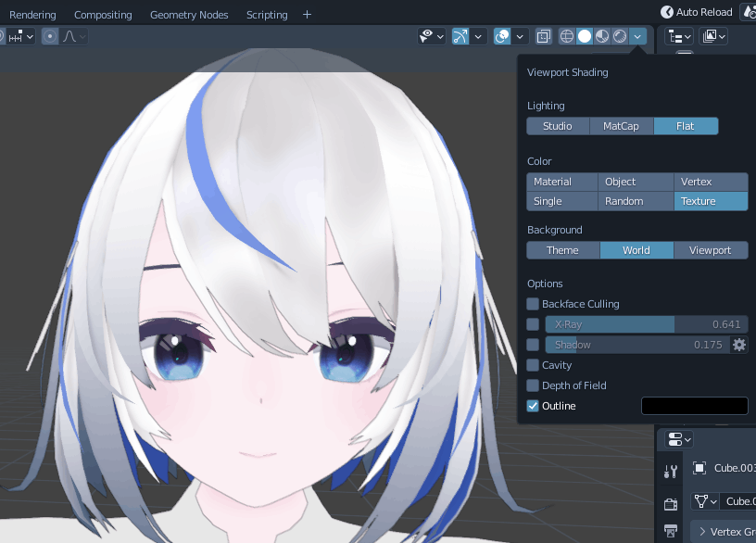Collapse the viewport shading dropdown arrow

[x=637, y=36]
